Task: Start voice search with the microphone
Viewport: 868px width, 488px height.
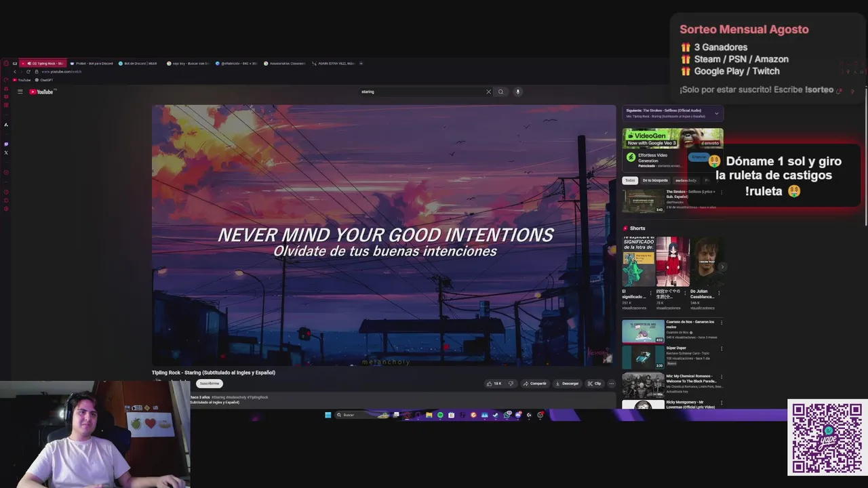Action: (517, 91)
